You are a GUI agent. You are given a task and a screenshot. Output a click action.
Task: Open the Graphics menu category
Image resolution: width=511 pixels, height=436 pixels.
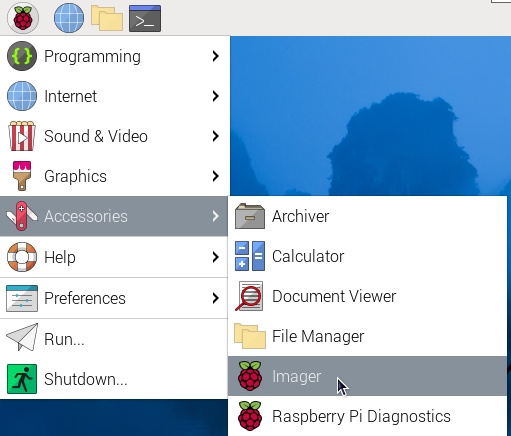(114, 176)
